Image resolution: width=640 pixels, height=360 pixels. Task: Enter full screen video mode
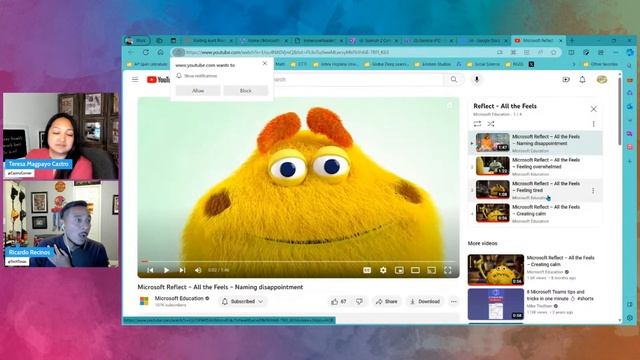pyautogui.click(x=448, y=270)
